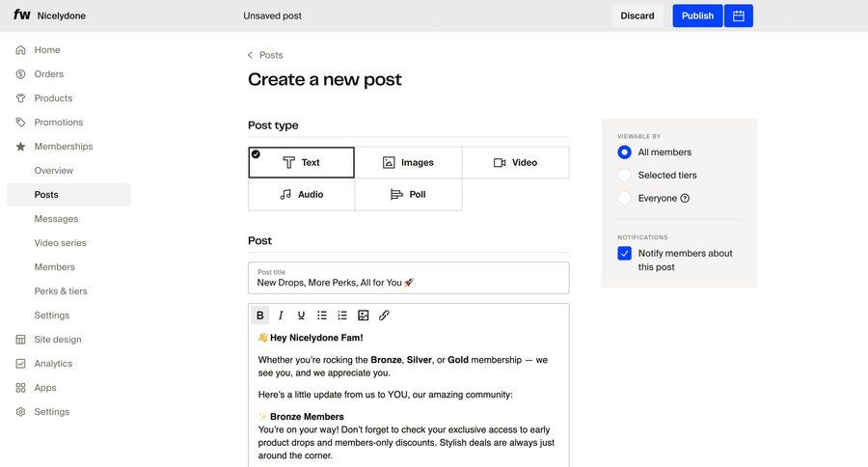Add a hyperlink using the link icon
This screenshot has width=868, height=467.
coord(384,316)
